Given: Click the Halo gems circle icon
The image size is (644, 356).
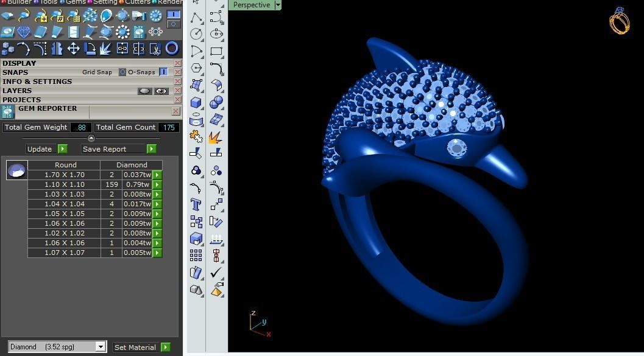Looking at the screenshot, I should tap(122, 32).
